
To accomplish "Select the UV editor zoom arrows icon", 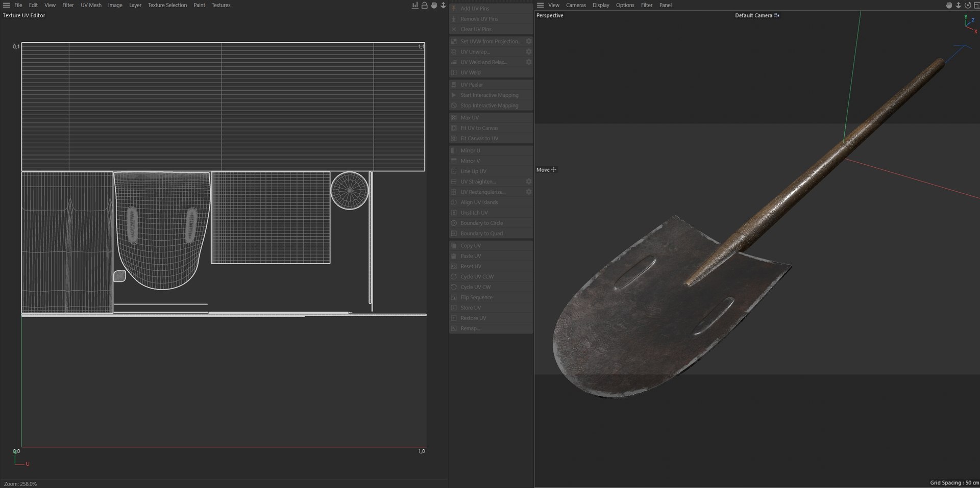I will 443,5.
